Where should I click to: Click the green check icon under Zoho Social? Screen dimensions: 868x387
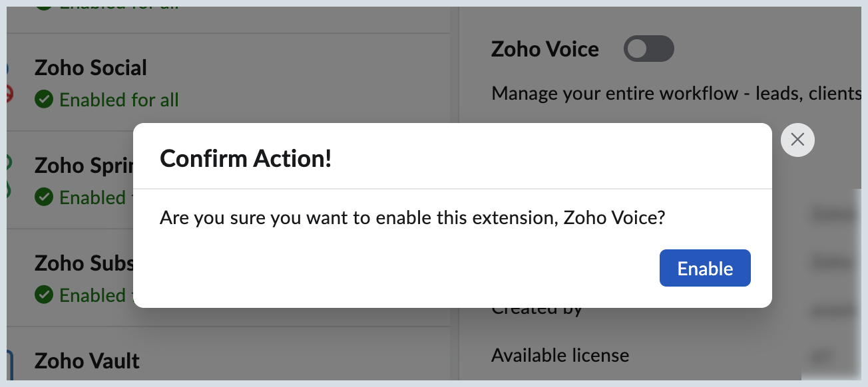44,100
